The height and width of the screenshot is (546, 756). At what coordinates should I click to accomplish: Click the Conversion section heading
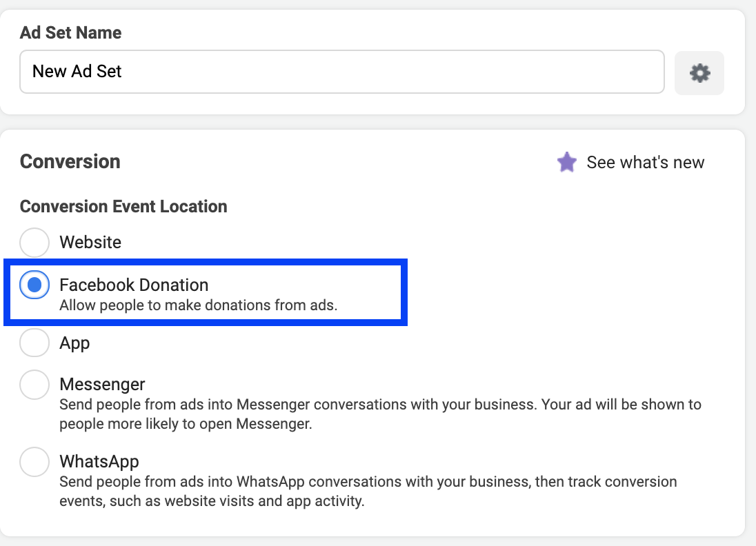70,161
